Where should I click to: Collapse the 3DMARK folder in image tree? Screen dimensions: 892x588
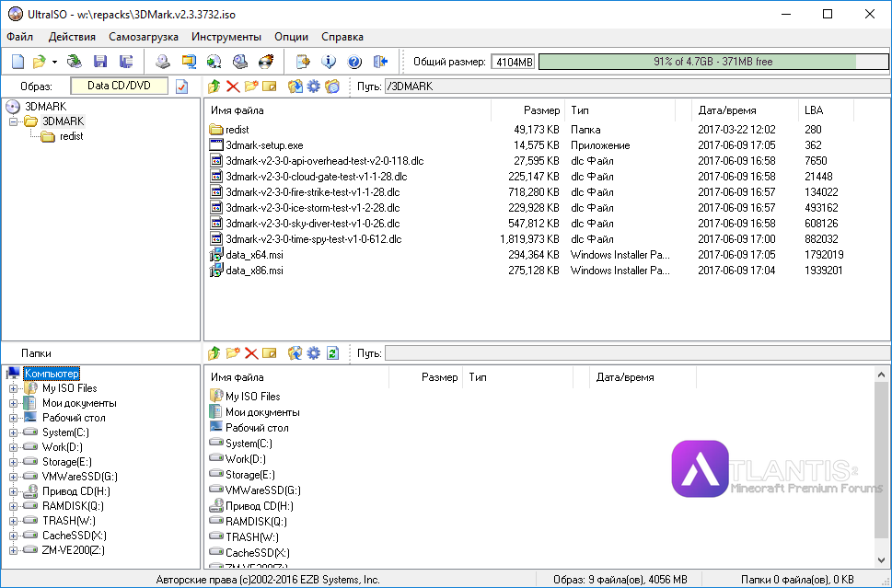[13, 121]
